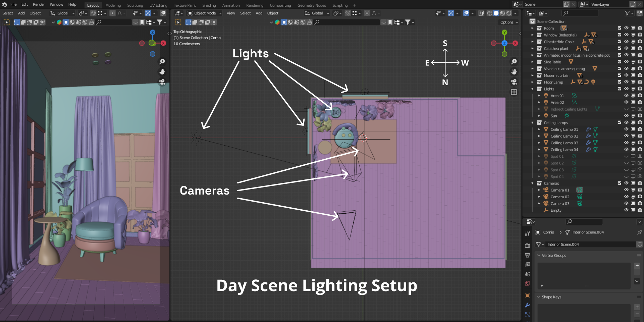Collapse the Ceiling Lamps collection

(533, 123)
